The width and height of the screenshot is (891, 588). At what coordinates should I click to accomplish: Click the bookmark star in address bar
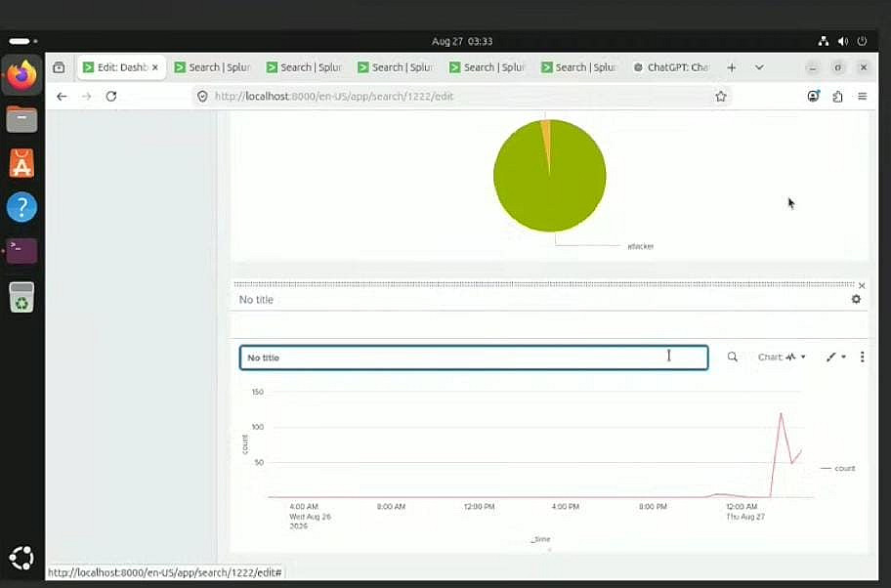coord(721,97)
